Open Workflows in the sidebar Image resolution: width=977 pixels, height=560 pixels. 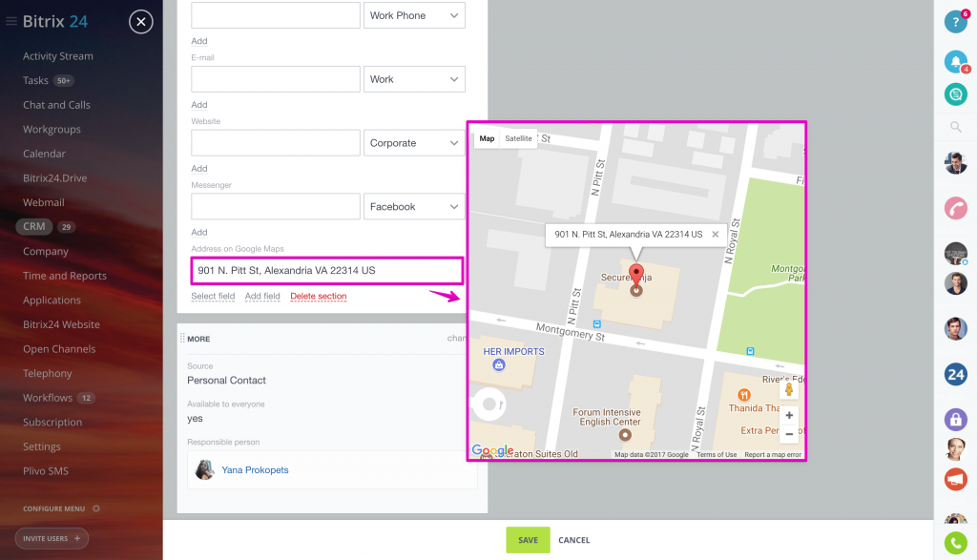48,398
